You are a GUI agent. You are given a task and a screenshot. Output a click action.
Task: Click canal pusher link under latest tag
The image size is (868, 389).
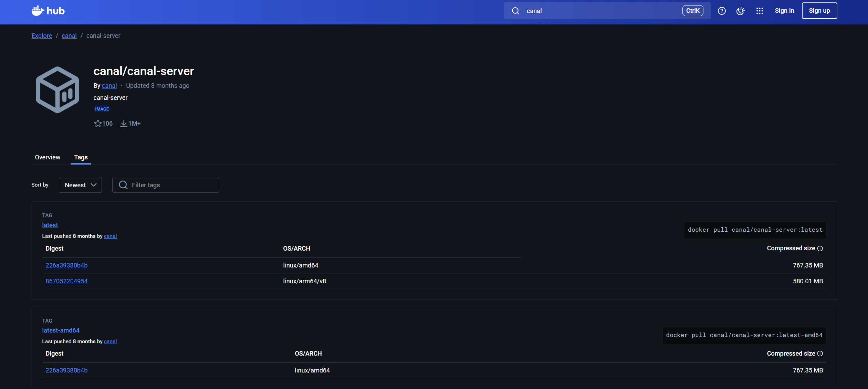tap(110, 236)
